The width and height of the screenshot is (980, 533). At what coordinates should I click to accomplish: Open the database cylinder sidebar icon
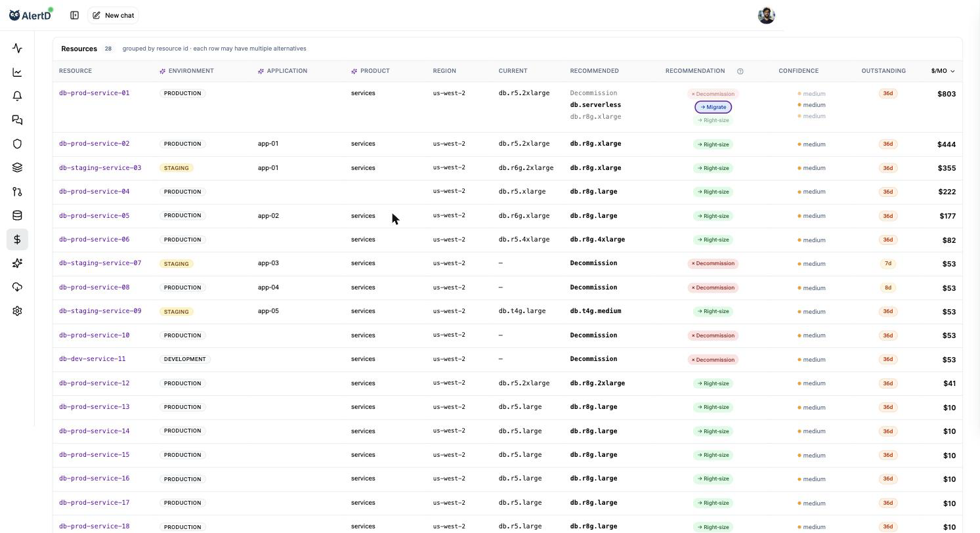[x=17, y=215]
